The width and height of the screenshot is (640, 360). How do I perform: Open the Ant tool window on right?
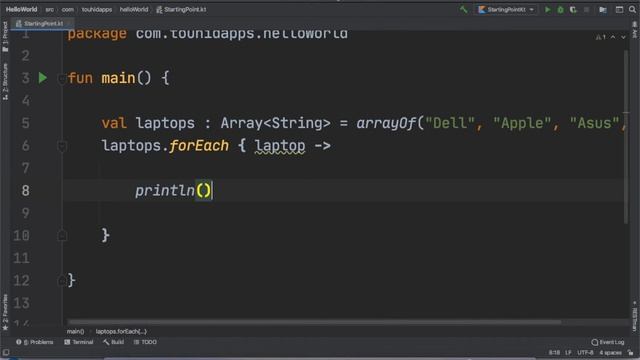tap(635, 31)
